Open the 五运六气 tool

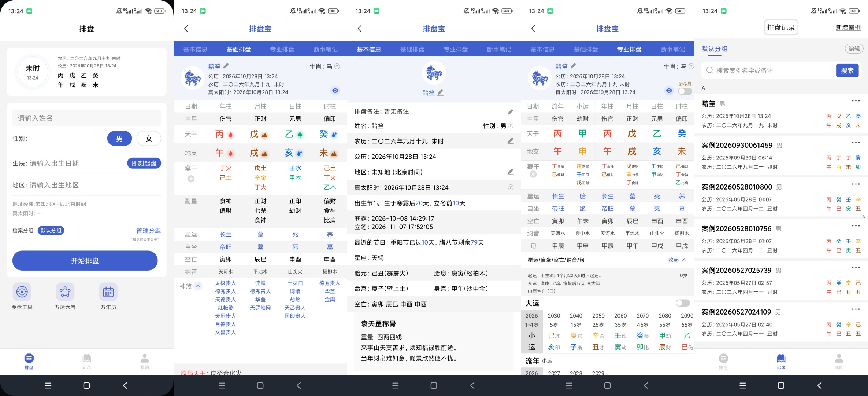coord(65,296)
